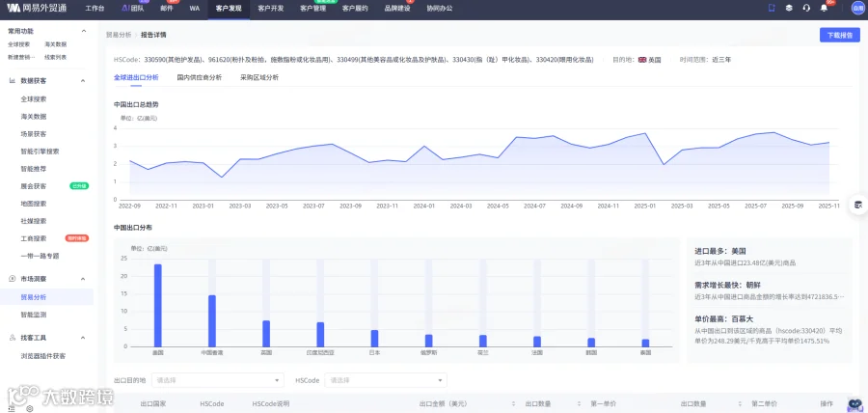This screenshot has height=413, width=868.
Task: Go back via 贸易分析 breadcrumb link
Action: click(x=119, y=35)
